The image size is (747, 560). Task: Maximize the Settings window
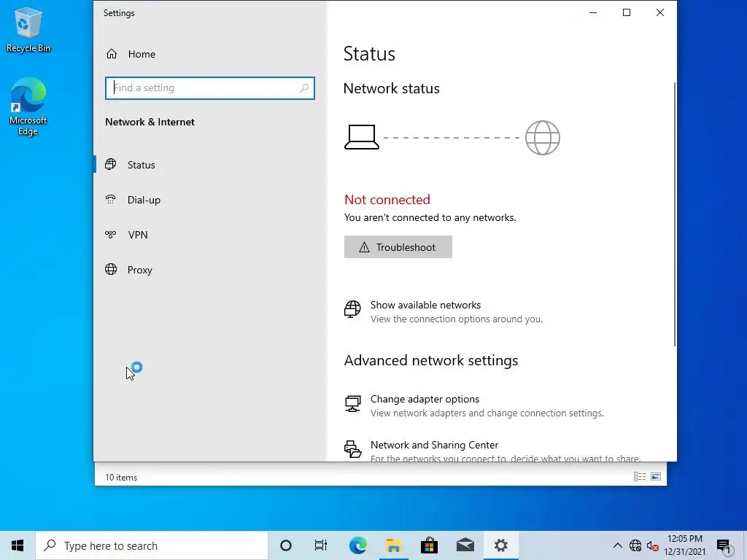click(627, 13)
